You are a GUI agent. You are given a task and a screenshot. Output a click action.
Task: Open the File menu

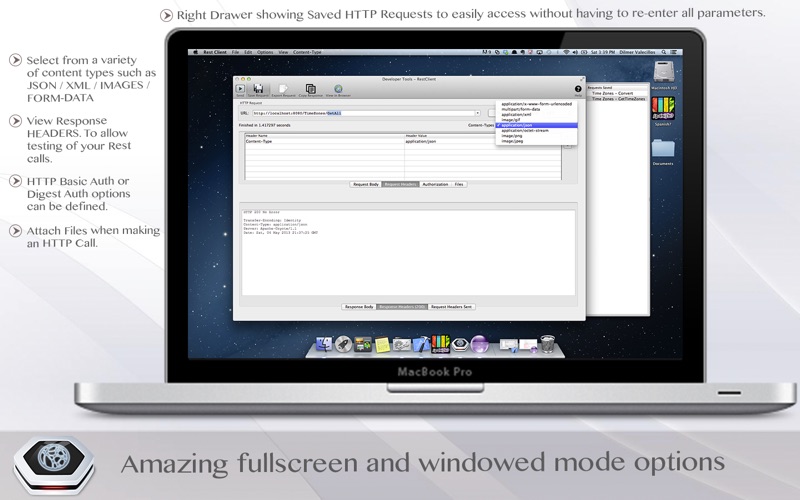click(235, 52)
